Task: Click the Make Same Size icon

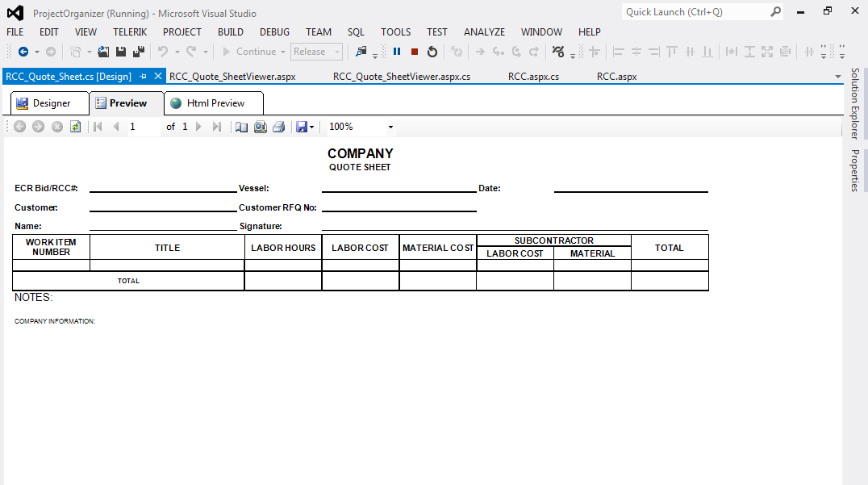Action: (766, 52)
